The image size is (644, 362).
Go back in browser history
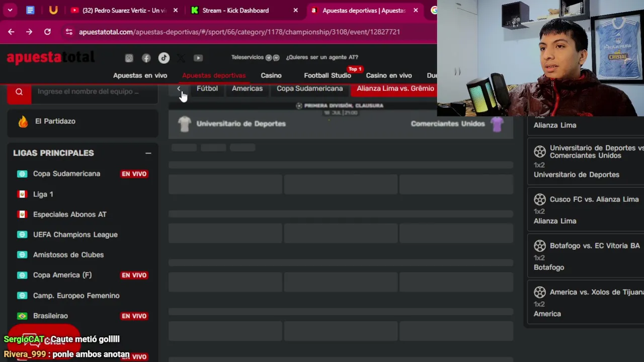(x=11, y=32)
